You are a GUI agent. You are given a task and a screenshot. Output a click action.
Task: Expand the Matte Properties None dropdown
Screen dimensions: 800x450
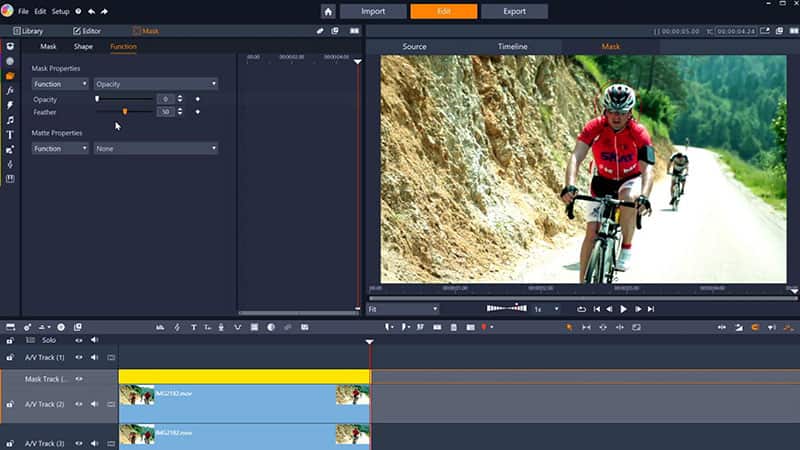click(x=156, y=148)
